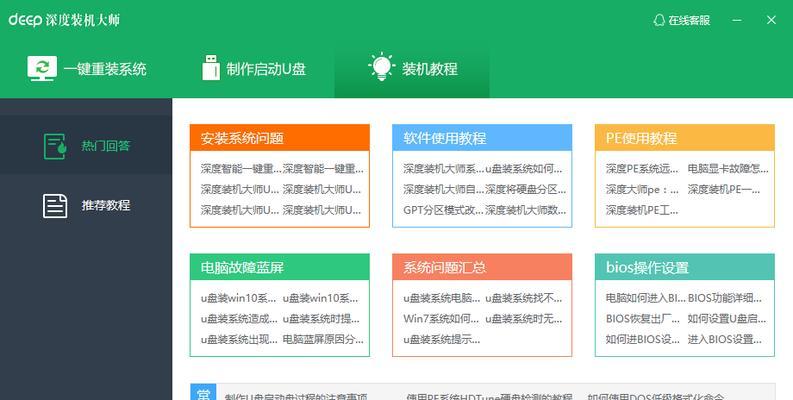
Task: Open the 制作启动U盘 tab
Action: 253,68
